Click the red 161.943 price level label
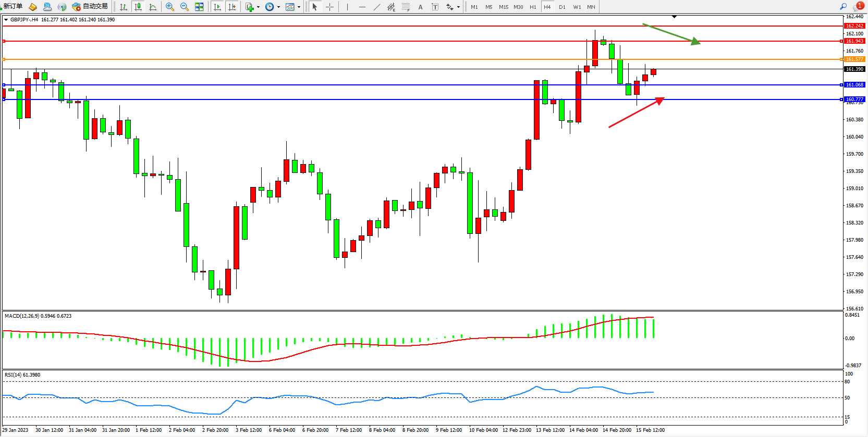The width and height of the screenshot is (868, 437). coord(854,41)
